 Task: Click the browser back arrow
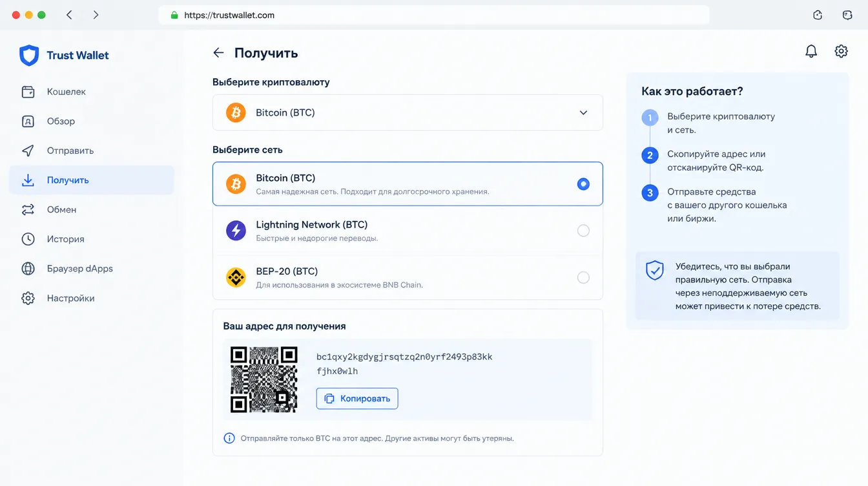(x=69, y=15)
